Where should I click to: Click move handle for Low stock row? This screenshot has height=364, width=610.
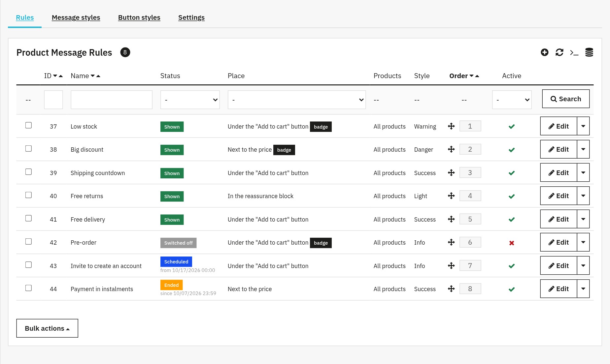(451, 126)
